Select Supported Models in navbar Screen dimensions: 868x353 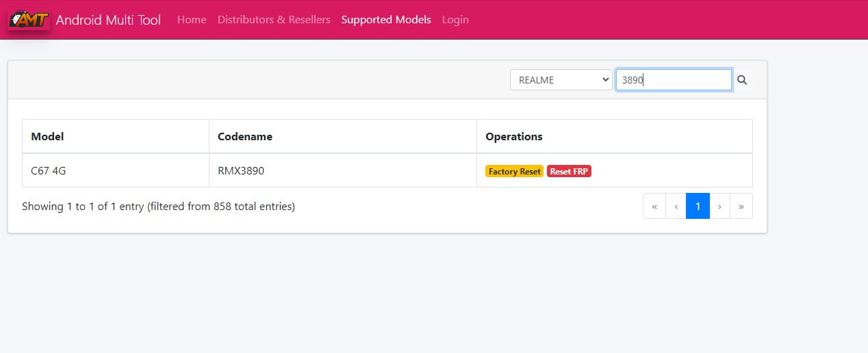pyautogui.click(x=386, y=20)
